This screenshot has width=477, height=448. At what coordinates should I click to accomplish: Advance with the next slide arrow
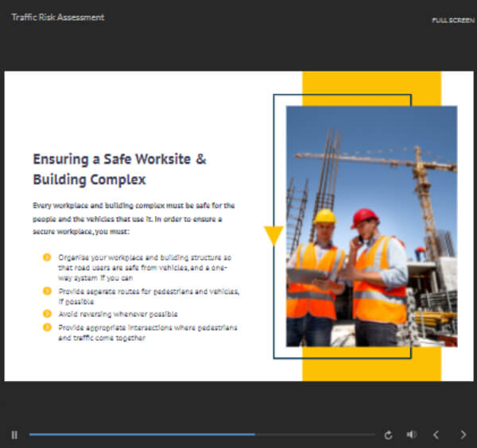tap(463, 434)
